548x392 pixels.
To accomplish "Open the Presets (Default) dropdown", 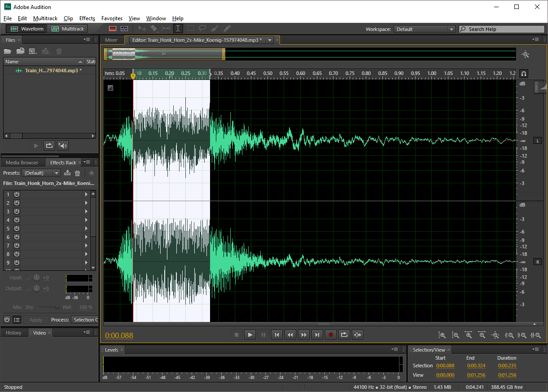I will click(x=42, y=173).
